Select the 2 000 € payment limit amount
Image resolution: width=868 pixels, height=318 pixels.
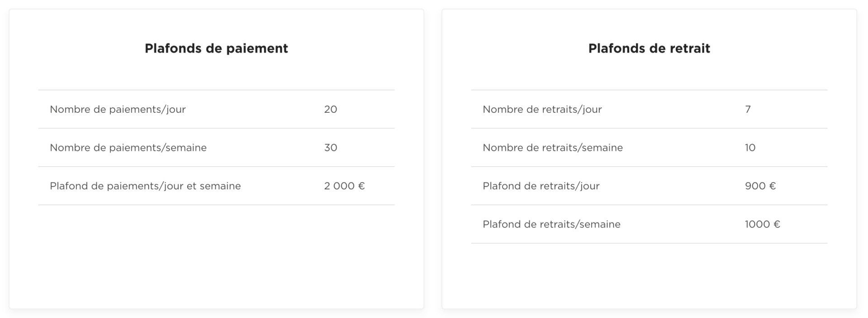point(344,186)
